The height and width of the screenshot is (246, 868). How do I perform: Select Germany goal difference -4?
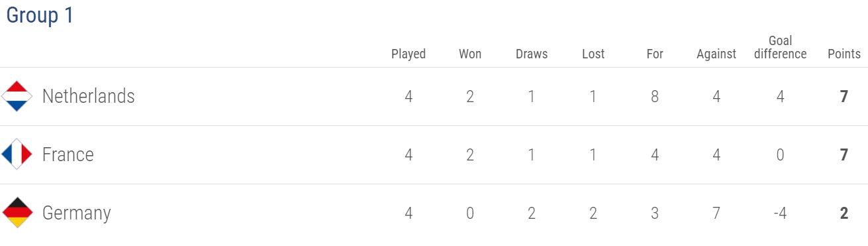tap(780, 214)
